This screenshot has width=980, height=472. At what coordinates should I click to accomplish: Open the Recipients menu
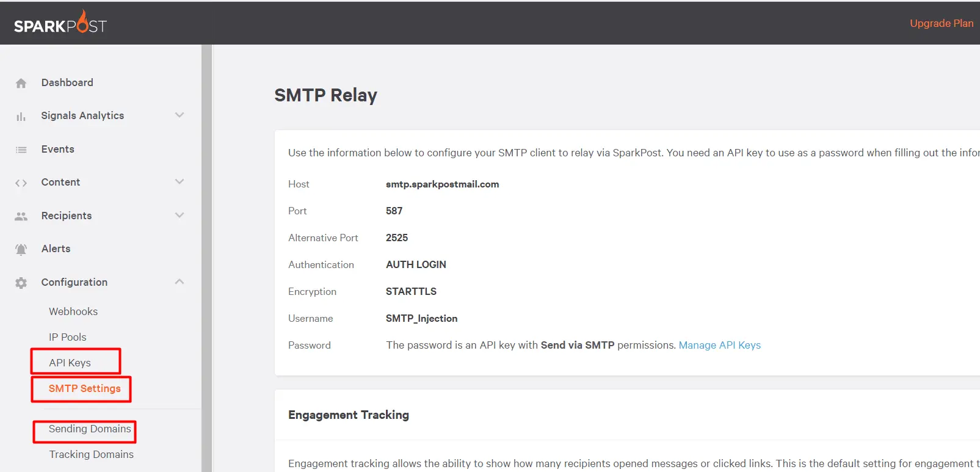point(67,216)
